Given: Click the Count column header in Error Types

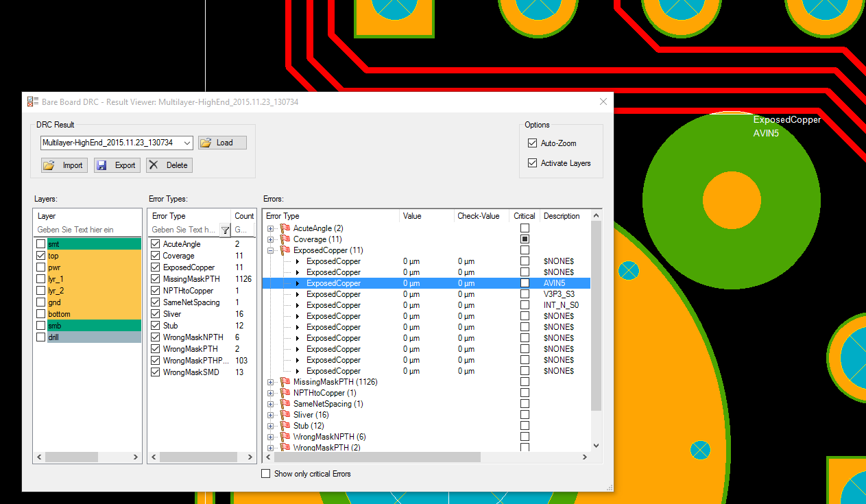Looking at the screenshot, I should (244, 216).
